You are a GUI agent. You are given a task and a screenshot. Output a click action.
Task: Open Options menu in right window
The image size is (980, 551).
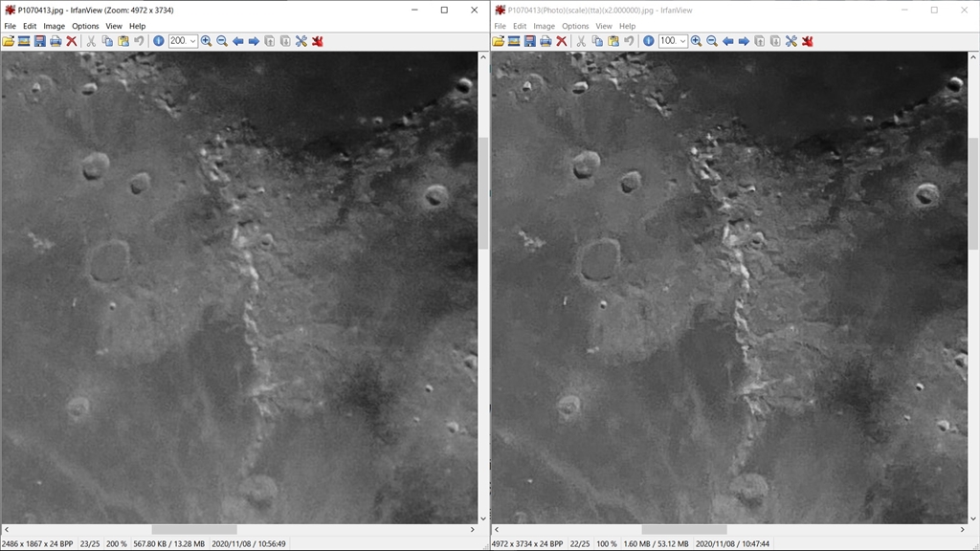[575, 26]
